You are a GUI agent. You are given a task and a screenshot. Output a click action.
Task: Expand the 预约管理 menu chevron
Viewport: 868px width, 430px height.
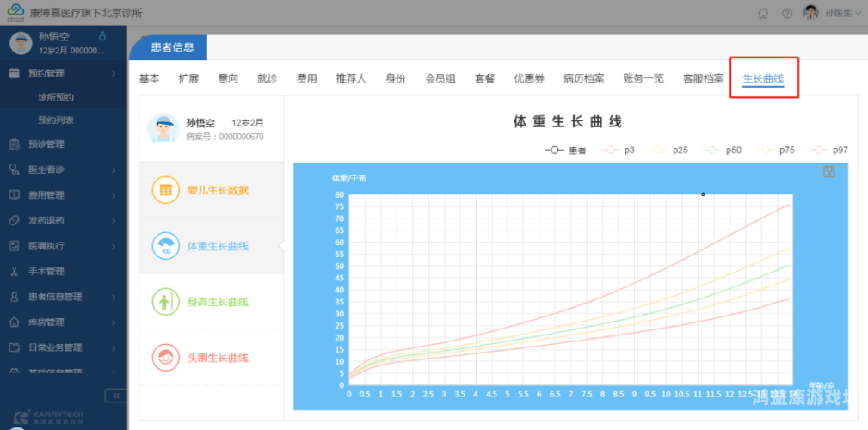coord(114,74)
